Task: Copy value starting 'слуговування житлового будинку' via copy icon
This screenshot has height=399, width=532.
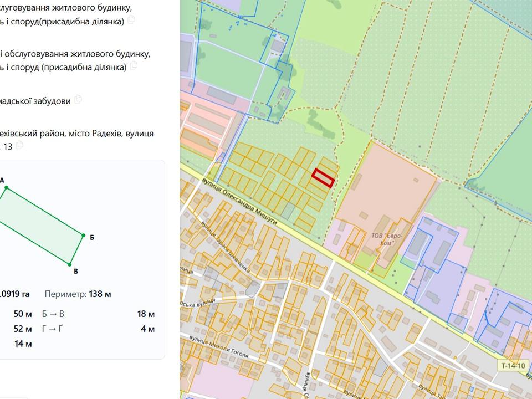Action: (x=131, y=20)
